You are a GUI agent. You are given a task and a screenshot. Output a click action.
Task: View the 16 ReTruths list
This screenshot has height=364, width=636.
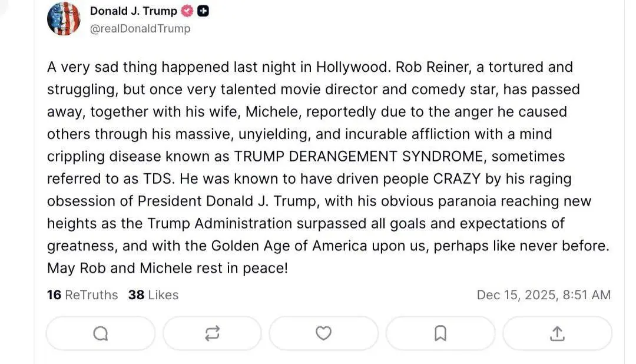pyautogui.click(x=82, y=294)
